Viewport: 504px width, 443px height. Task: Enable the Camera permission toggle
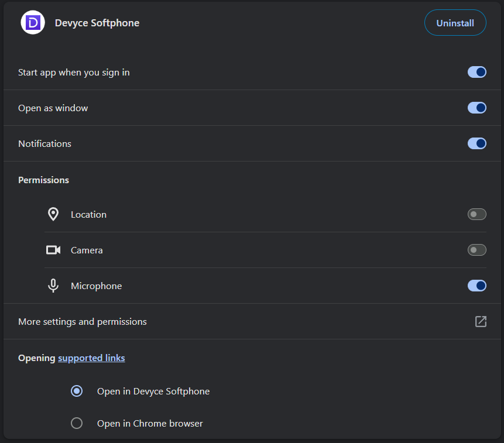pos(476,250)
